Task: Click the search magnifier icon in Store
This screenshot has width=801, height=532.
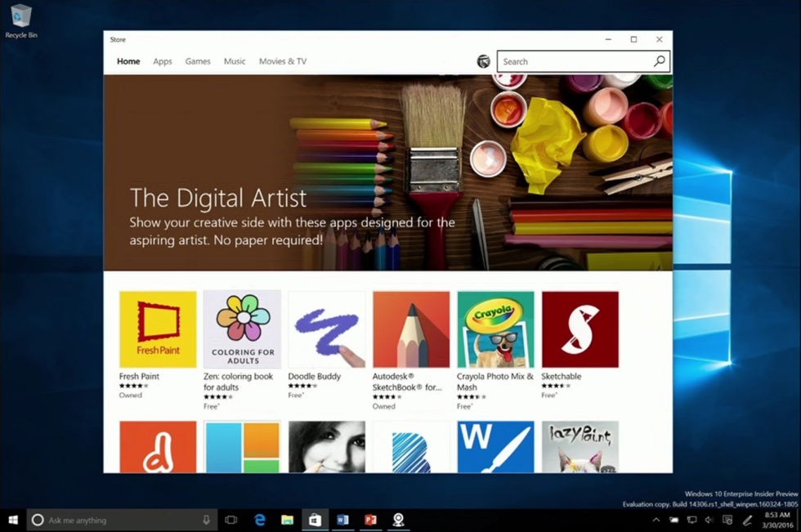Action: click(659, 61)
